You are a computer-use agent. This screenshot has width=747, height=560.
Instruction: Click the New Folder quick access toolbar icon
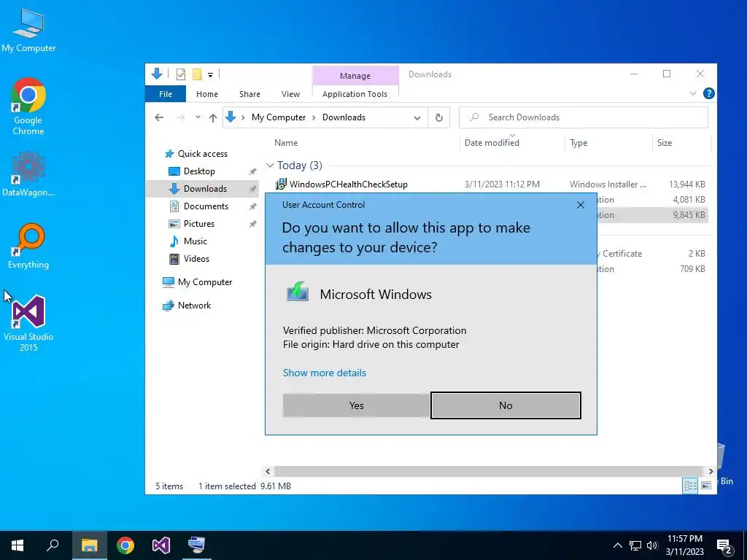(197, 74)
